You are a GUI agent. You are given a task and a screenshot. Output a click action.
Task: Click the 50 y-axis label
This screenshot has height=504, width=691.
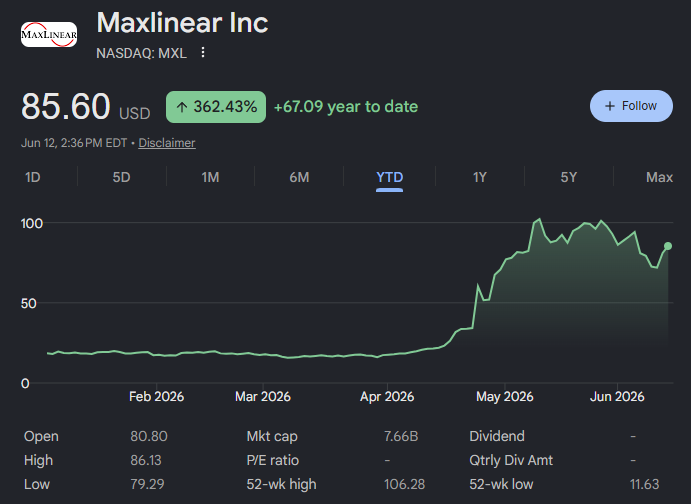(29, 304)
